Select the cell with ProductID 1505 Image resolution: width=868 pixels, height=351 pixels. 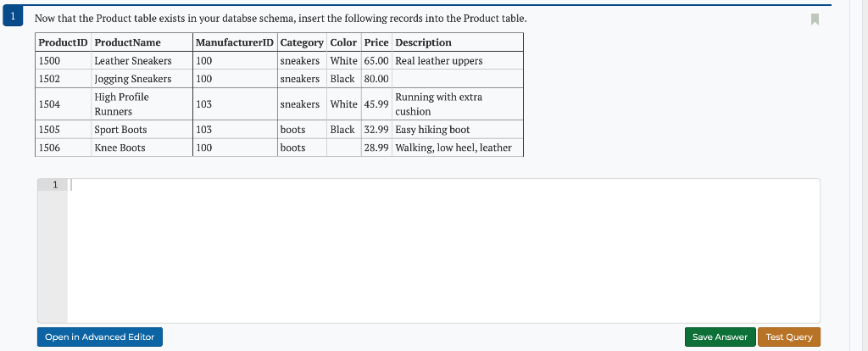(63, 130)
